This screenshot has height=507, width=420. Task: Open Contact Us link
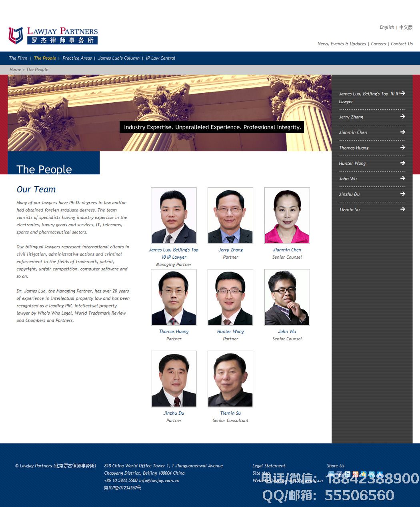tap(402, 44)
